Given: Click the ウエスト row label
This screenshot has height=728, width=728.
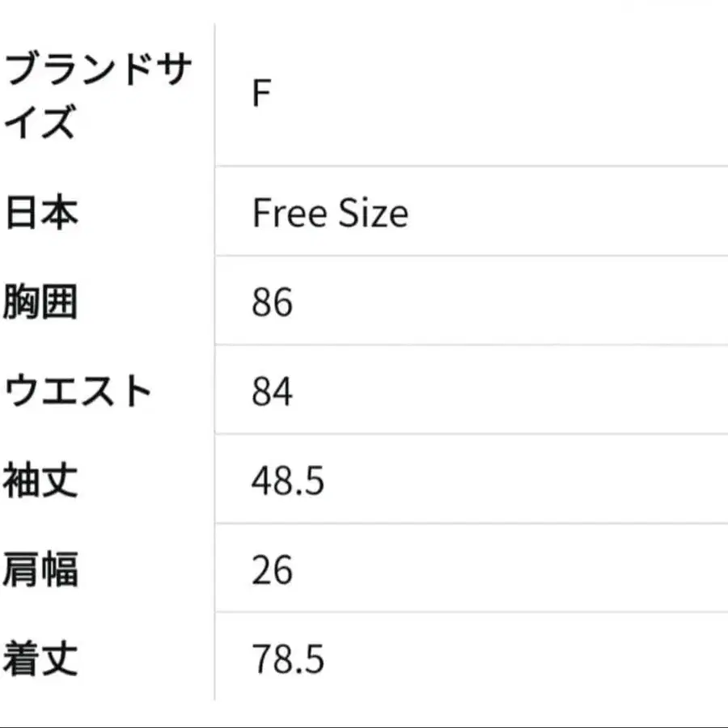Looking at the screenshot, I should [x=78, y=392].
